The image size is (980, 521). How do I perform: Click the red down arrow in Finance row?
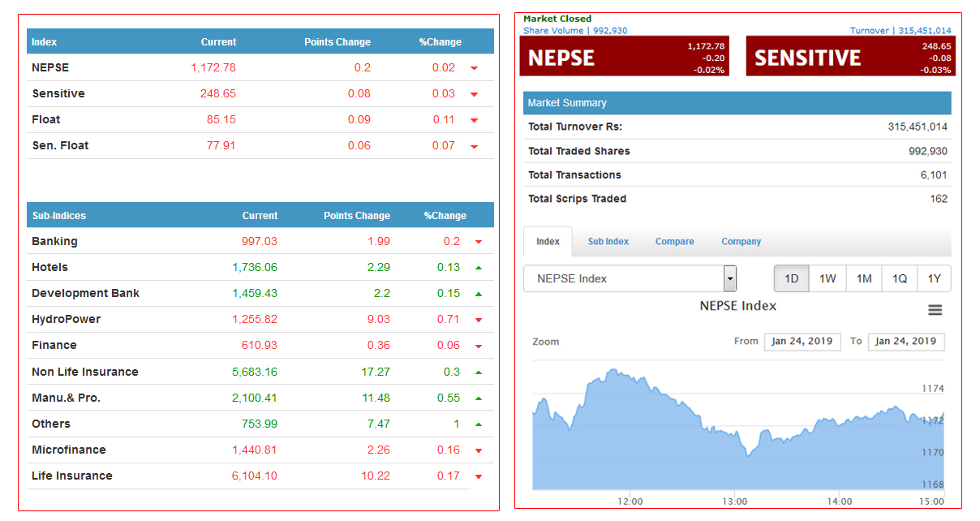pos(479,346)
